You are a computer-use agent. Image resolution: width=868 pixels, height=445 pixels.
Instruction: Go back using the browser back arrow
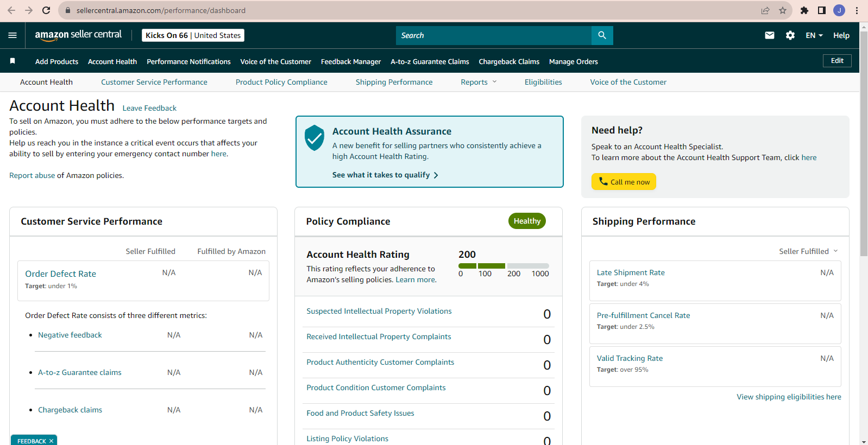pos(11,10)
